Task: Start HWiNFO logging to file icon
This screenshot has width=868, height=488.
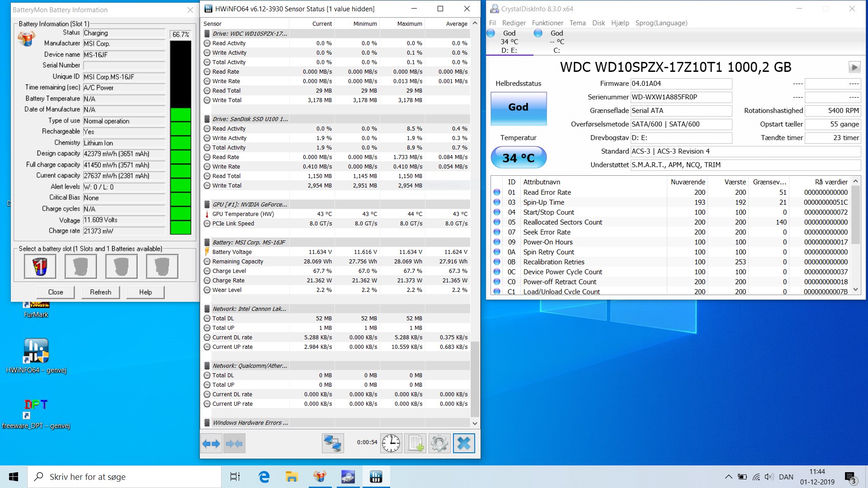Action: (415, 443)
